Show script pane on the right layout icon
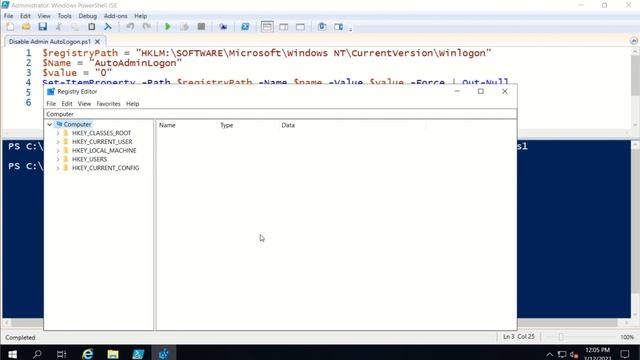The image size is (640, 360). point(284,27)
